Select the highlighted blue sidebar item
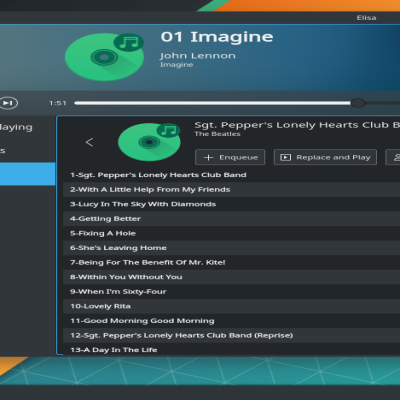Image resolution: width=400 pixels, height=400 pixels. point(27,174)
